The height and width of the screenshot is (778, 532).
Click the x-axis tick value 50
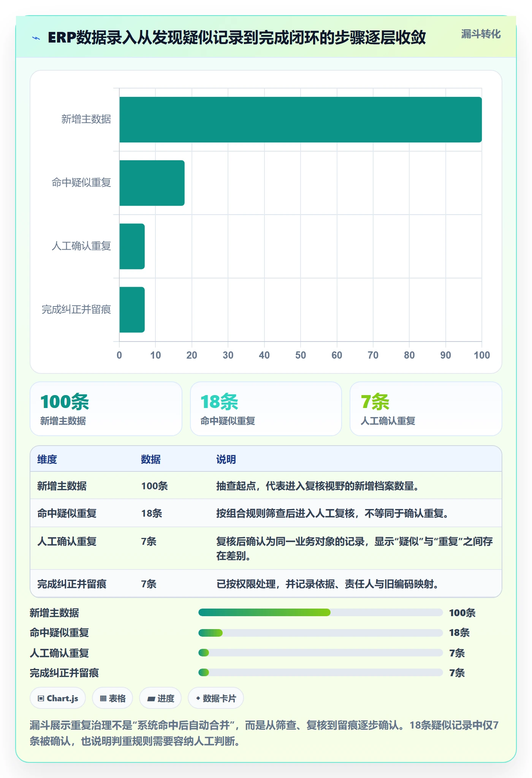click(301, 355)
